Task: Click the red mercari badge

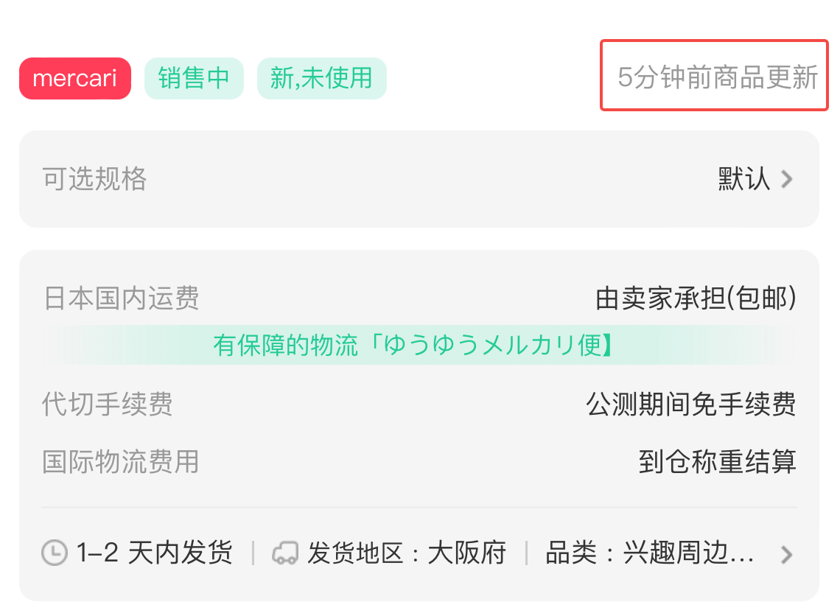Action: pos(75,78)
